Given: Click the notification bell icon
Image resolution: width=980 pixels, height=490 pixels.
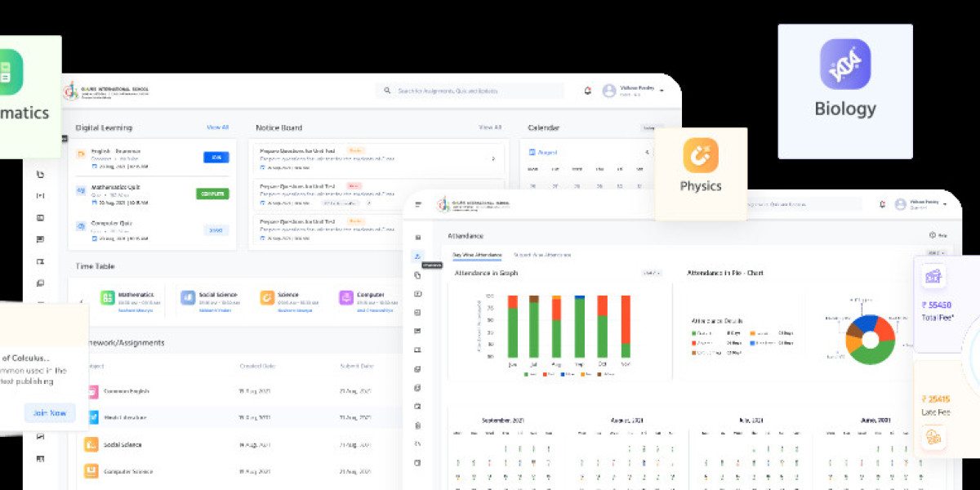Looking at the screenshot, I should point(587,91).
